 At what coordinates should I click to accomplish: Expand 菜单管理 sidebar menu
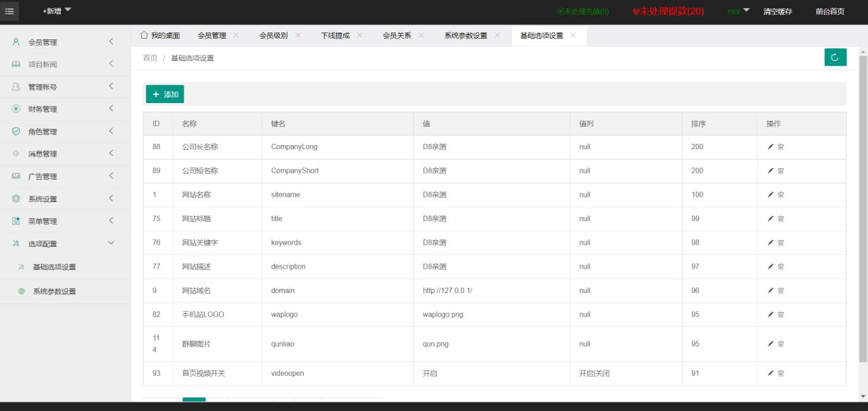[x=65, y=221]
